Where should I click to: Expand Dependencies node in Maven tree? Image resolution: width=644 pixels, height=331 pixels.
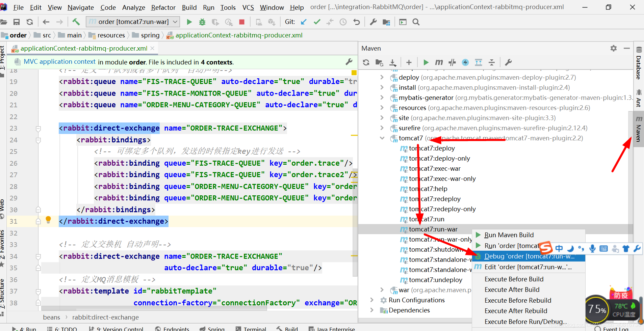tap(372, 310)
